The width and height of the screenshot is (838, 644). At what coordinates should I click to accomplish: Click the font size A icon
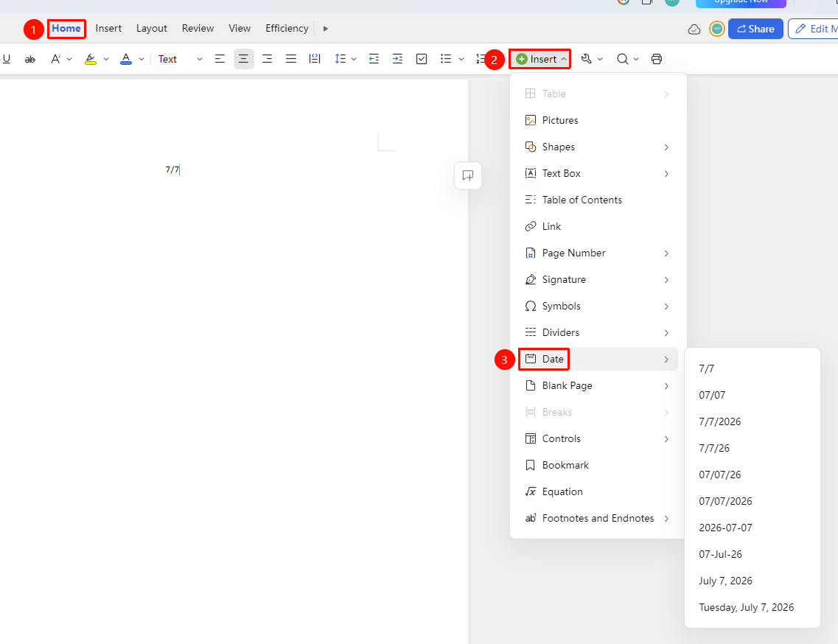click(55, 59)
